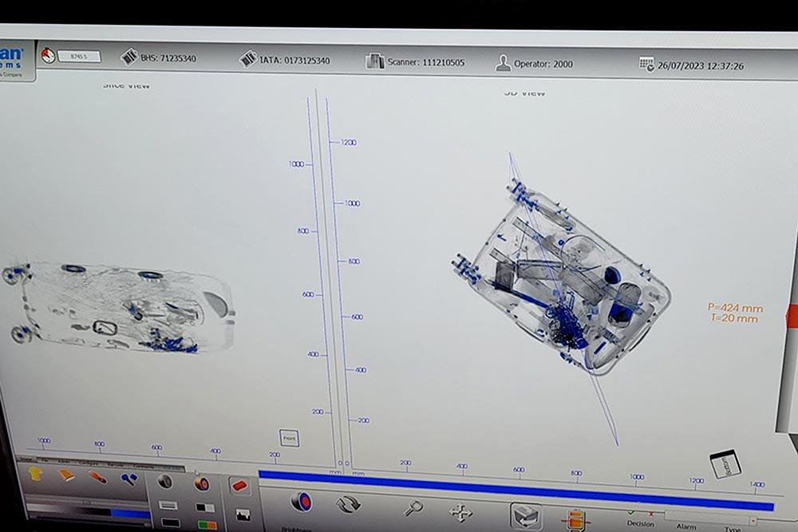Viewport: 798px width, 532px height.
Task: Click the 'IATA: 0173125340' text
Action: tap(294, 61)
